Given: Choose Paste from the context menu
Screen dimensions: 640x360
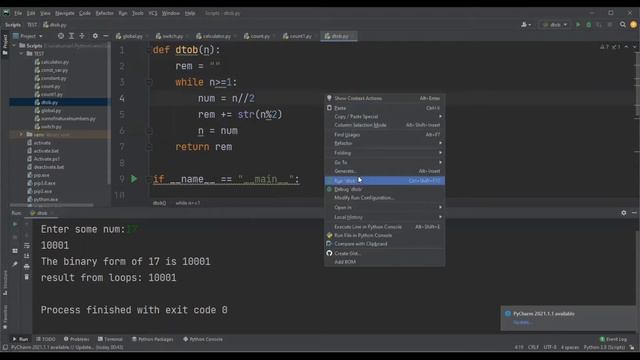Looking at the screenshot, I should click(x=384, y=108).
